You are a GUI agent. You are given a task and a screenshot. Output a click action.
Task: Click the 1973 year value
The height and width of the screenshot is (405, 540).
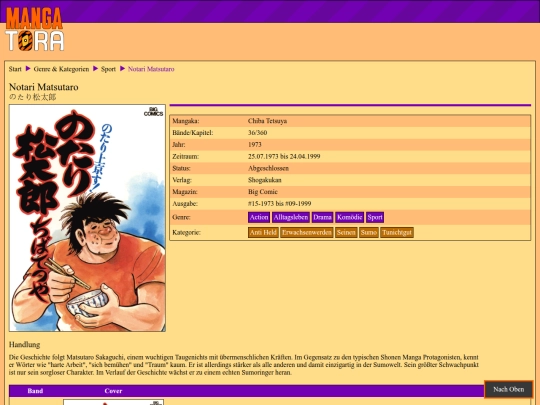coord(255,145)
